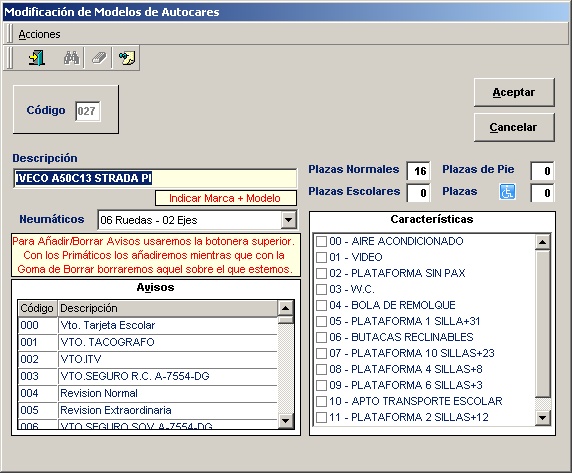Click the Aceptar button
This screenshot has height=473, width=572.
[514, 92]
